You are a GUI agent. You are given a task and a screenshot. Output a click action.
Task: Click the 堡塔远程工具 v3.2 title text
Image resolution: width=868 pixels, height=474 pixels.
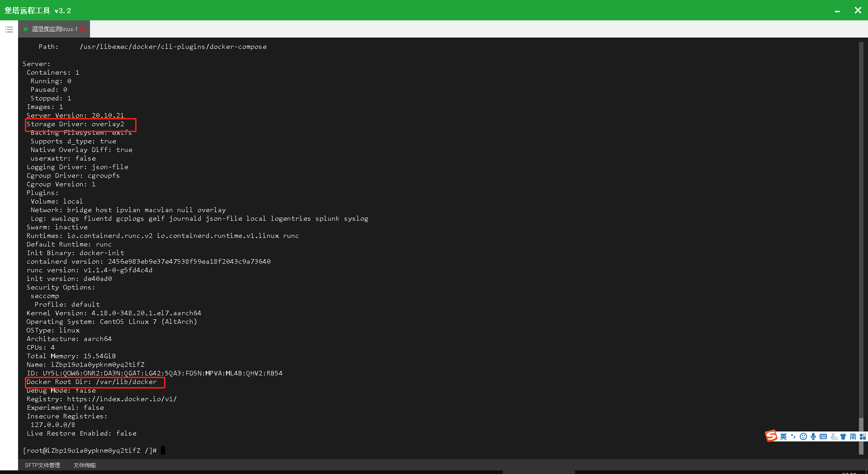(38, 10)
